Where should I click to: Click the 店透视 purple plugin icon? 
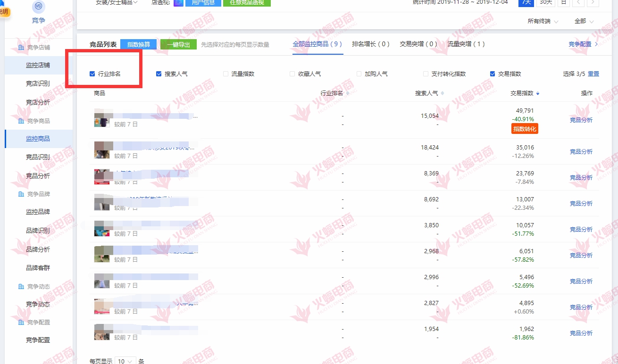pos(179,2)
